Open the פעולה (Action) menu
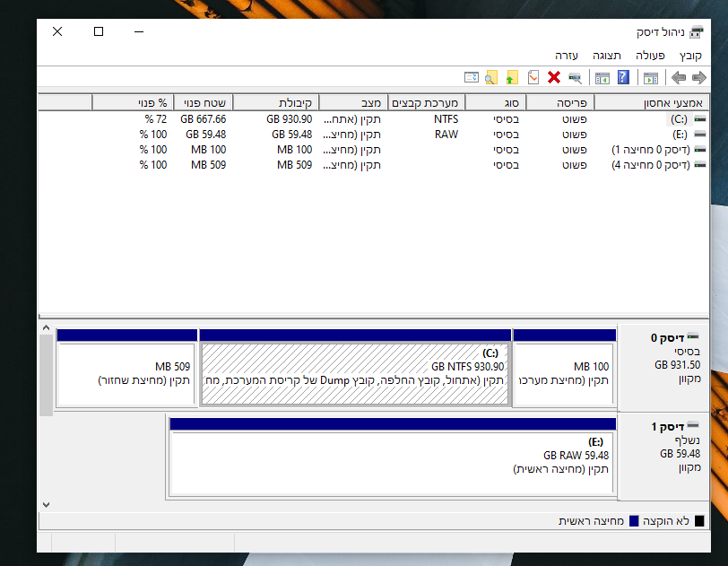 point(651,54)
